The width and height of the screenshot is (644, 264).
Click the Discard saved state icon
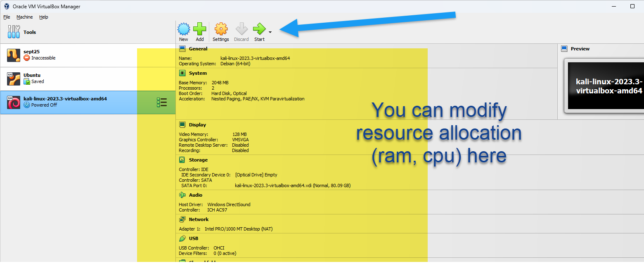coord(241,29)
